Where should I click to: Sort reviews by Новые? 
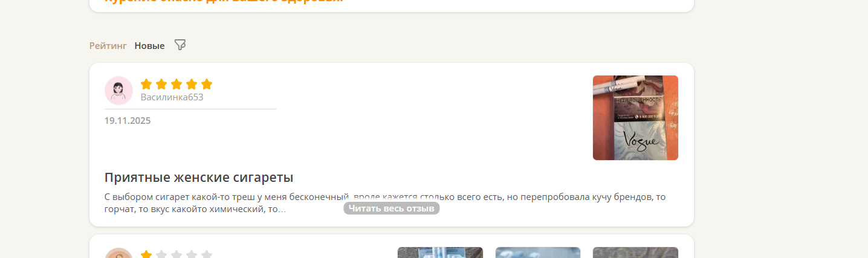(x=149, y=45)
